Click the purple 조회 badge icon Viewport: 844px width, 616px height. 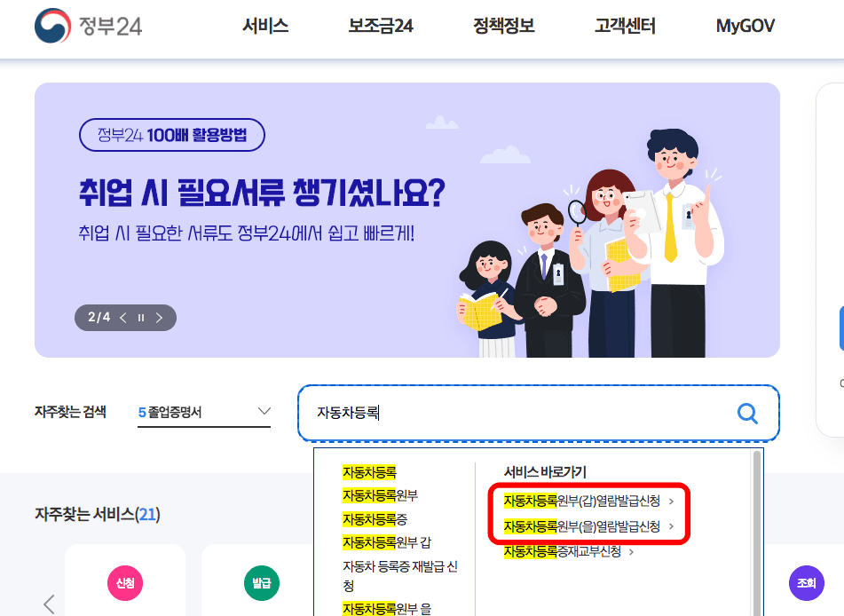(x=807, y=582)
